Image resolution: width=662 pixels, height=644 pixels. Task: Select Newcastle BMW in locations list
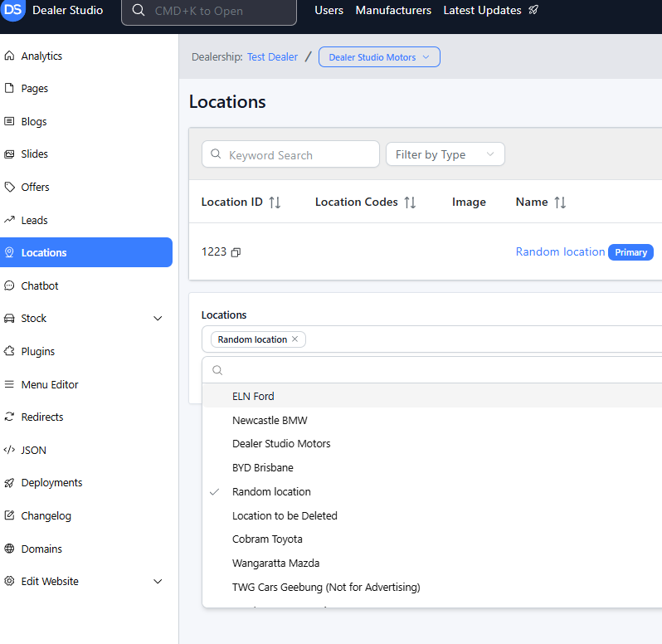(270, 420)
